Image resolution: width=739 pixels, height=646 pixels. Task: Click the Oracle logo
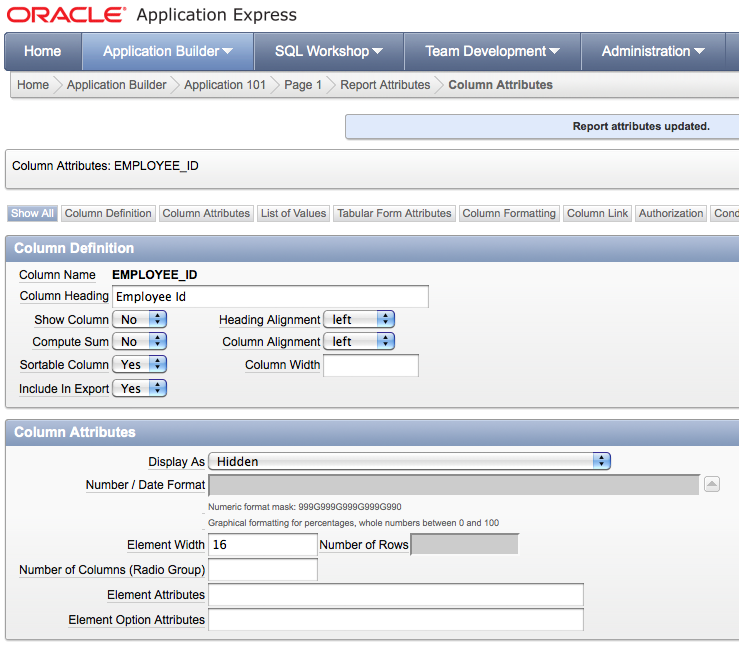coord(66,15)
